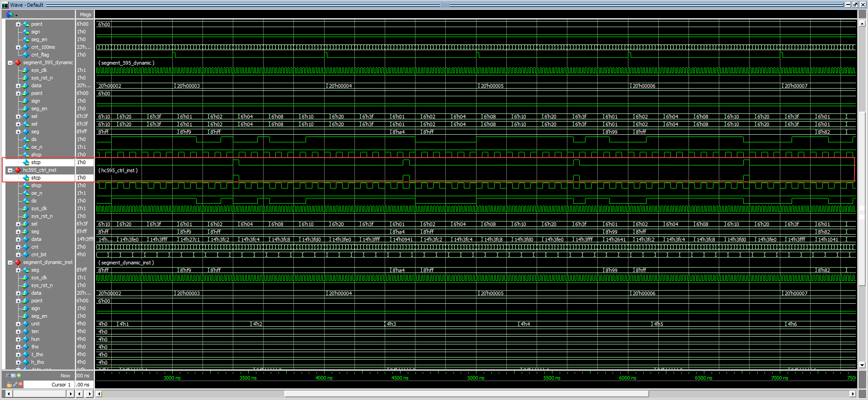Select the tho signal name
The height and width of the screenshot is (400, 868).
point(35,347)
